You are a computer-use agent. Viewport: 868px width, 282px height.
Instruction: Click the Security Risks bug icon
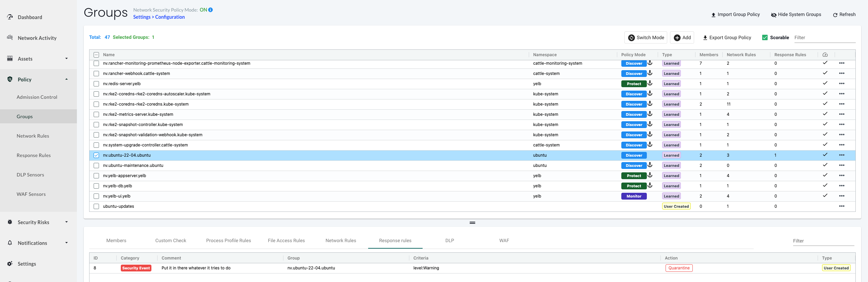pos(10,222)
